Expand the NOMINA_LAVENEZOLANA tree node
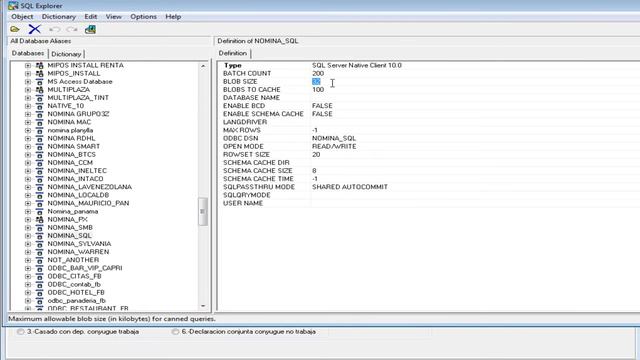Image resolution: width=640 pixels, height=360 pixels. click(x=28, y=187)
